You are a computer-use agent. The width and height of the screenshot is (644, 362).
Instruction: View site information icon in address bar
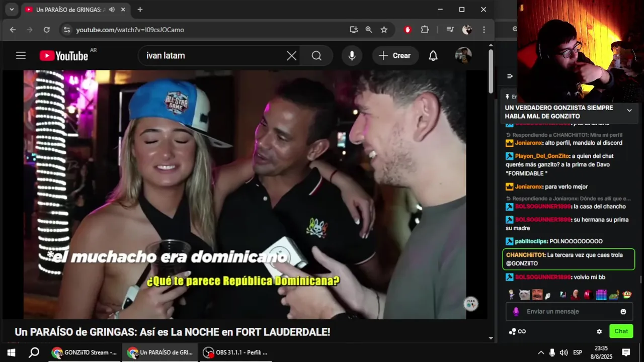coord(66,30)
